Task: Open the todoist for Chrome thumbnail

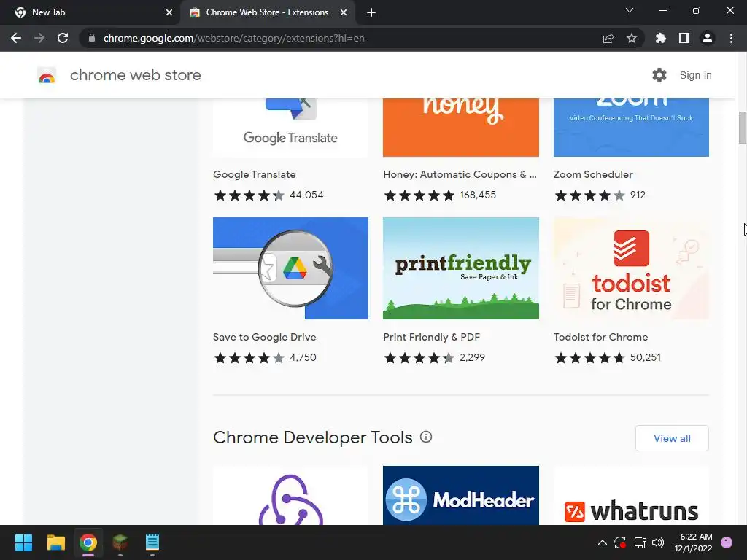Action: tap(631, 268)
